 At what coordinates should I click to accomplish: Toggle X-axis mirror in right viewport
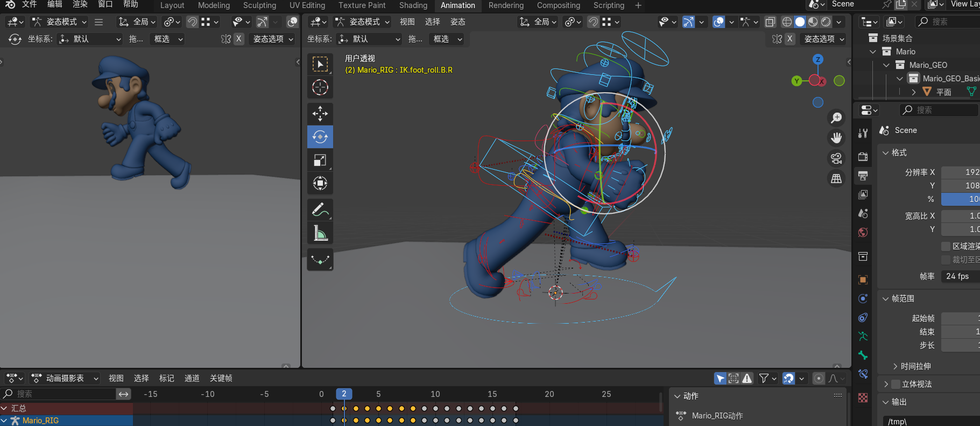(x=789, y=39)
